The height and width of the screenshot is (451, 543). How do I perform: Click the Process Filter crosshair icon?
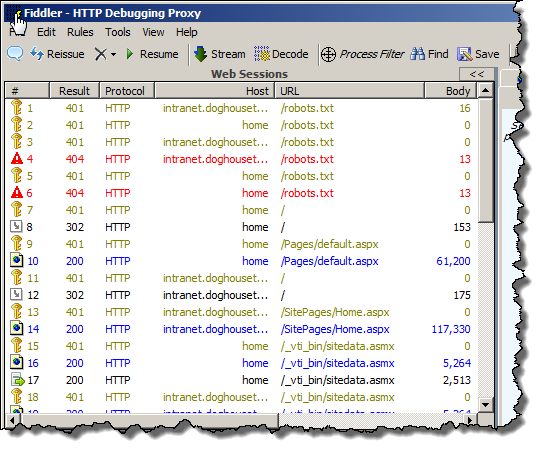click(328, 54)
